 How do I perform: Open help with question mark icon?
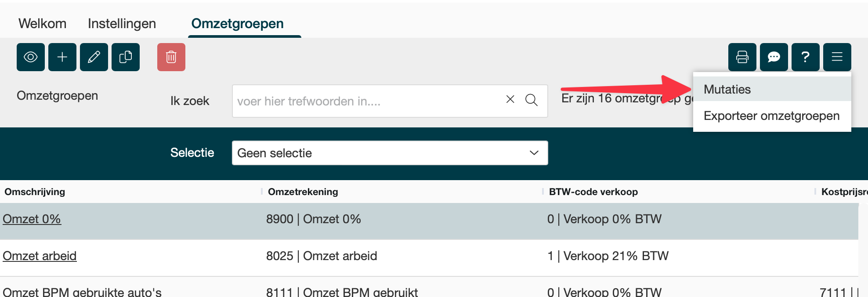pos(806,57)
